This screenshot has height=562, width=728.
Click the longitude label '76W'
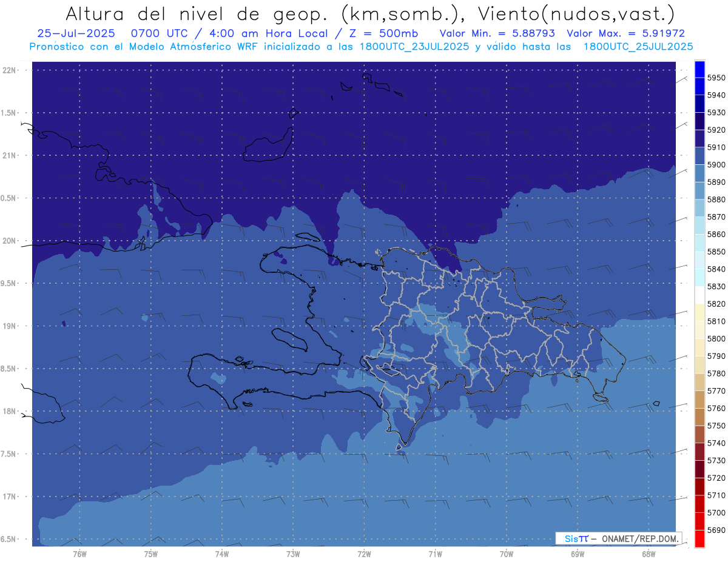pos(79,554)
